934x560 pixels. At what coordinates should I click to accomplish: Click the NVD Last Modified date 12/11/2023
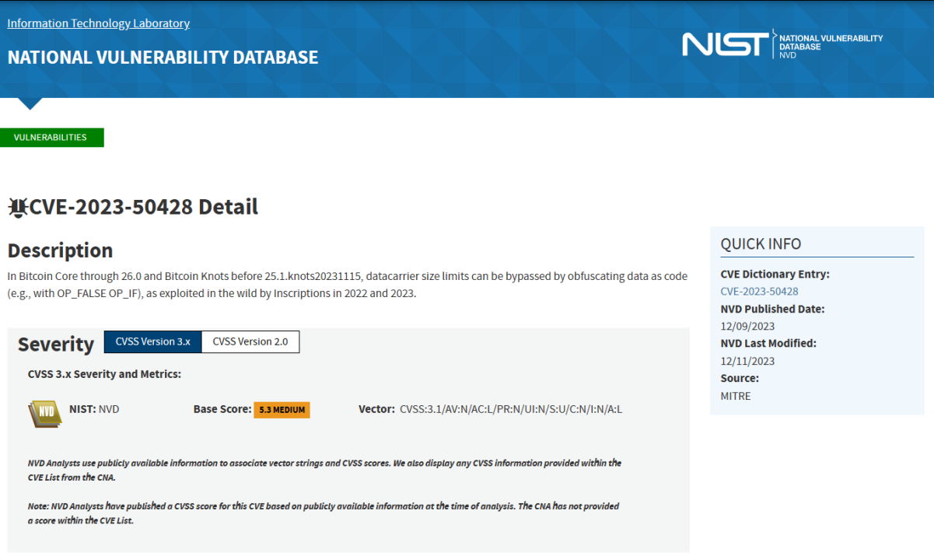pyautogui.click(x=747, y=361)
